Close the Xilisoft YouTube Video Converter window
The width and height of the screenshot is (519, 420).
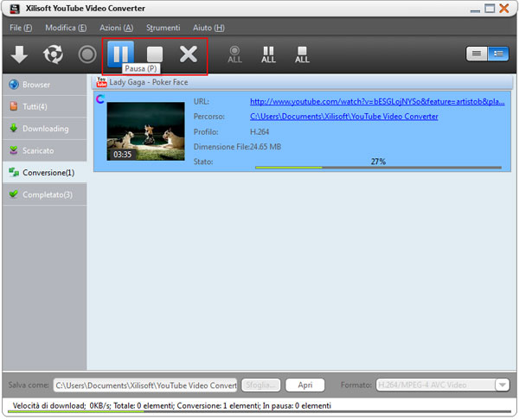click(x=504, y=9)
